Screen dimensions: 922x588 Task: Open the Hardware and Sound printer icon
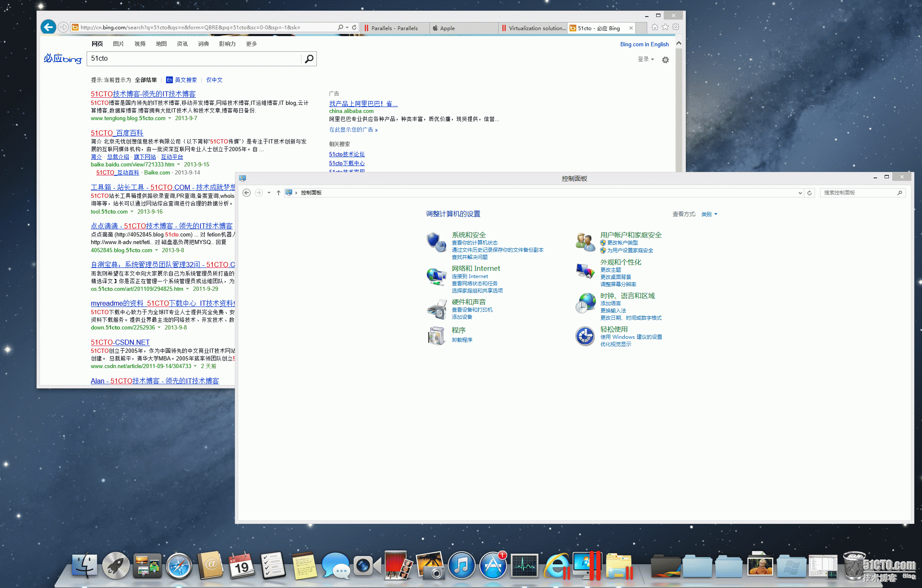pos(436,309)
